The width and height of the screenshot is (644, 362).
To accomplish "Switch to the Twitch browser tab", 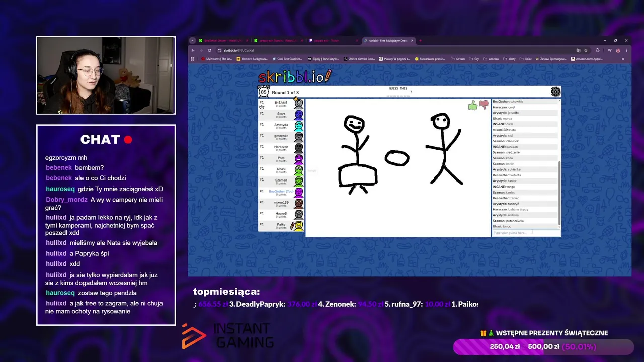I will click(x=333, y=41).
